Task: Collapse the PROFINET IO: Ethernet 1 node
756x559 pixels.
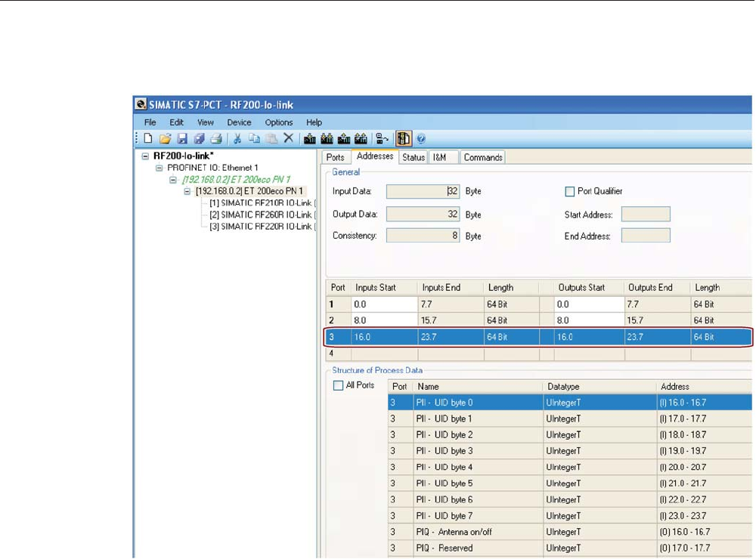Action: 159,168
